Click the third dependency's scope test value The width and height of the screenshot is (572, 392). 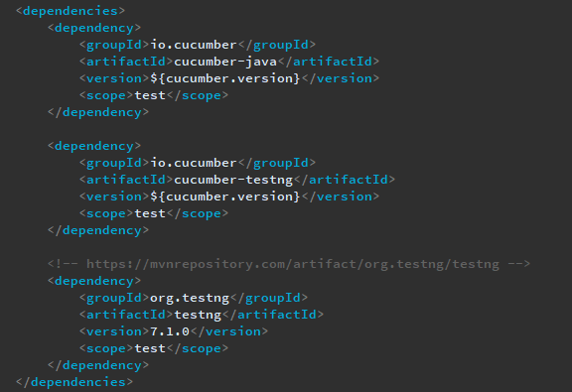(x=150, y=348)
